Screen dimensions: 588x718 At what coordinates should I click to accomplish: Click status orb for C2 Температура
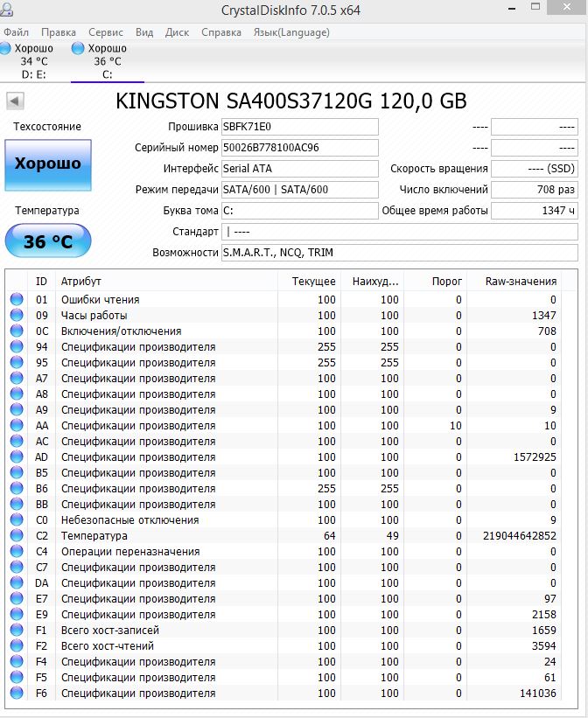[17, 536]
